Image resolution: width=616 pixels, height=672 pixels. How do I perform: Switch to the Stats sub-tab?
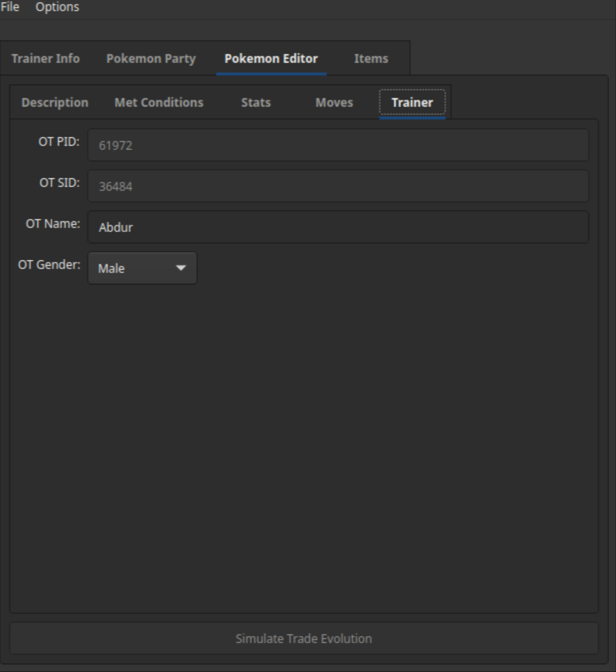tap(255, 103)
